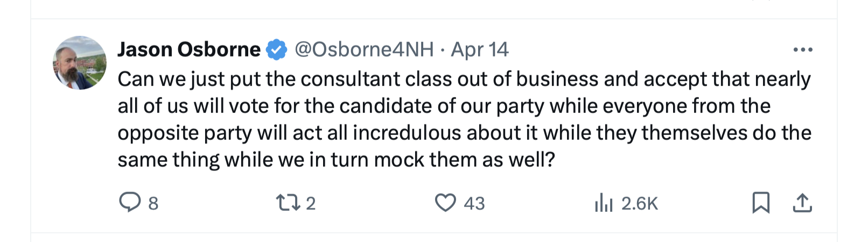868x242 pixels.
Task: Bookmark this tweet
Action: point(760,203)
